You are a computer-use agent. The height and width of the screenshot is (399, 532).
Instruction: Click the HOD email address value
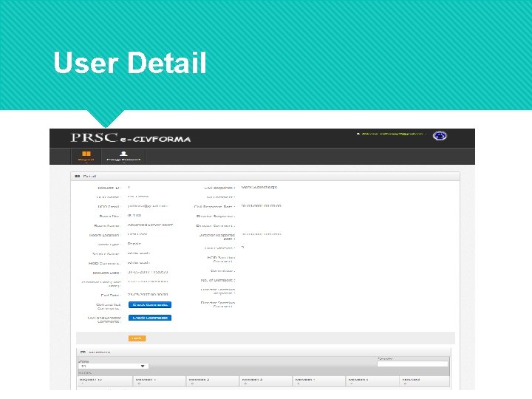click(x=148, y=206)
